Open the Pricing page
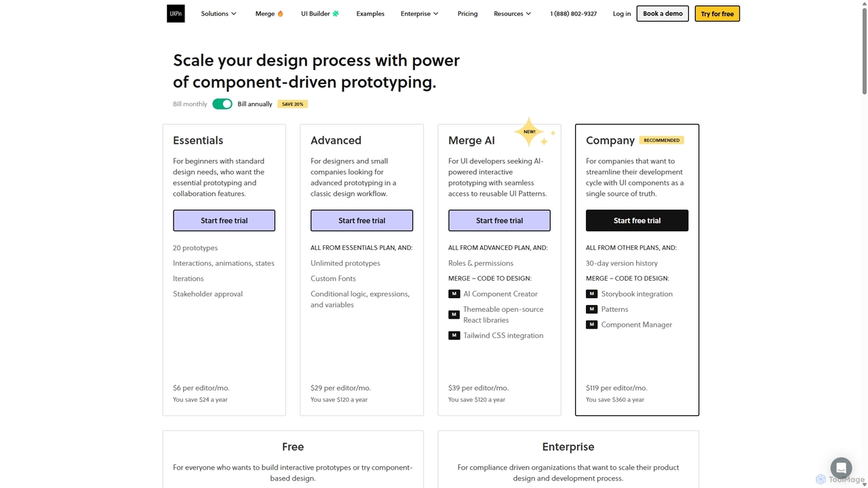Screen dimensions: 868x488 (467, 14)
